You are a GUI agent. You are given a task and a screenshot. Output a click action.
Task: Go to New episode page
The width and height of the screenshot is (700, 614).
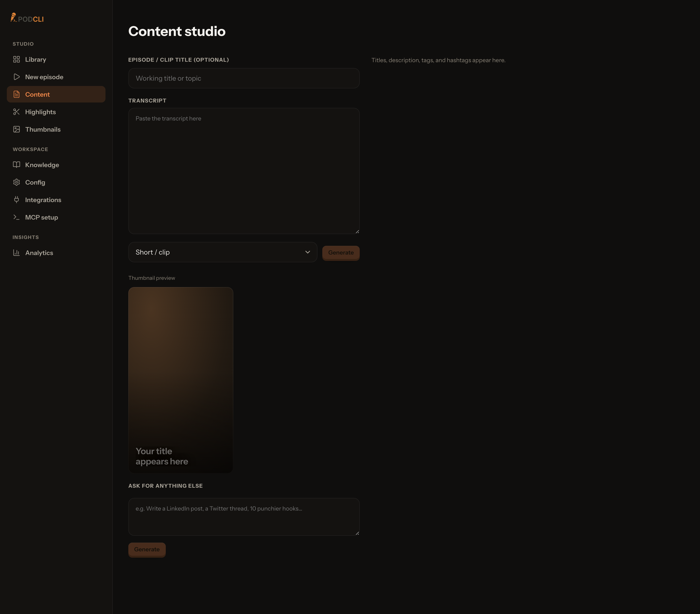click(x=56, y=77)
